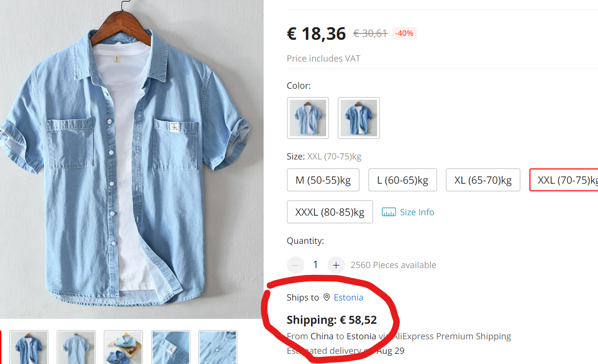Select size XXL (70-75)kg
The image size is (598, 364).
[x=565, y=180]
